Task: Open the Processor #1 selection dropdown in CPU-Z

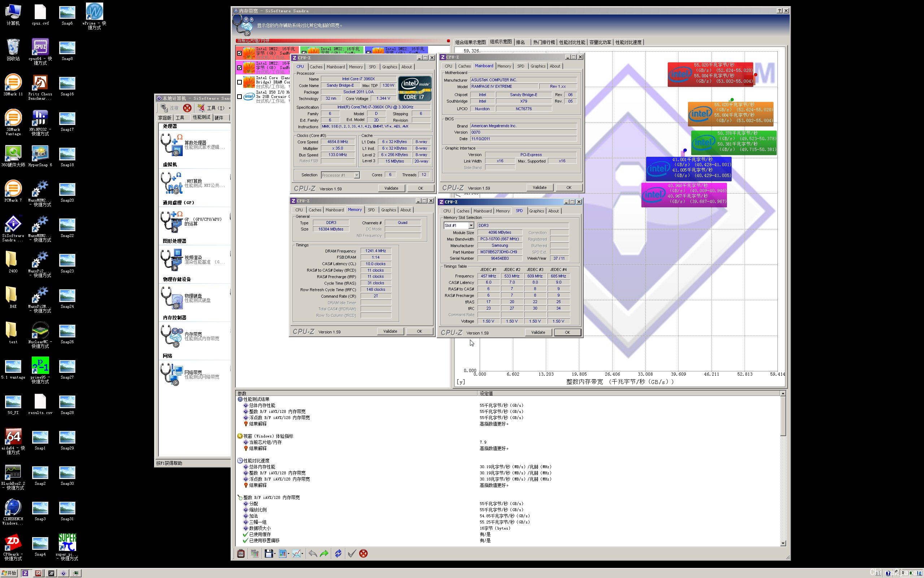Action: pos(357,175)
